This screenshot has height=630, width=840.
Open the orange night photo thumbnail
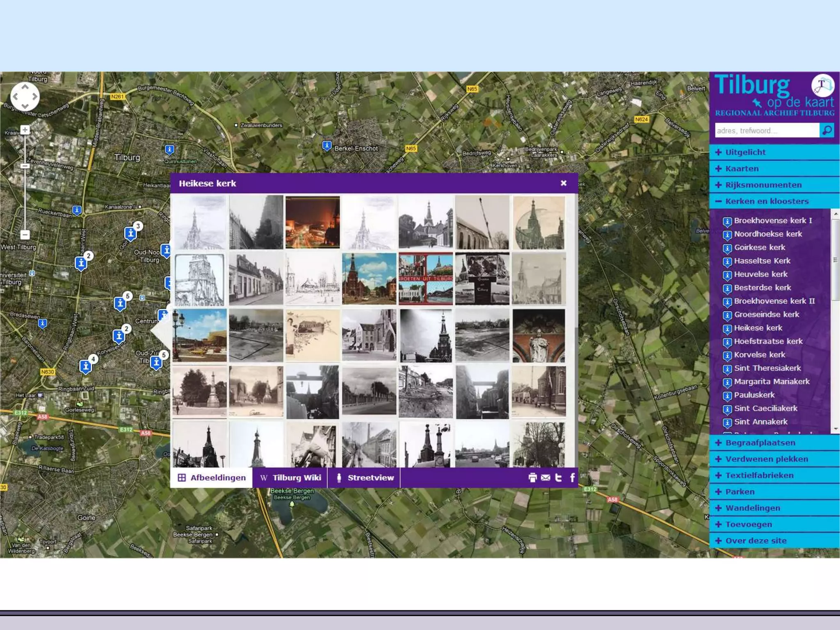313,222
